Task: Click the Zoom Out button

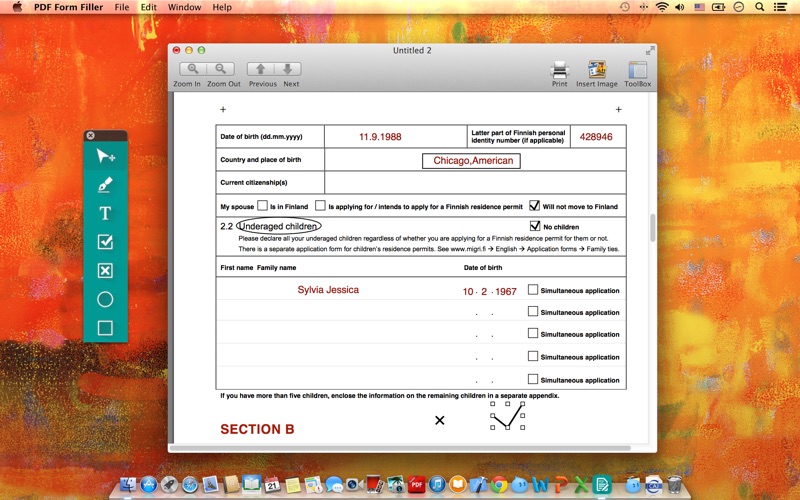Action: [x=221, y=69]
